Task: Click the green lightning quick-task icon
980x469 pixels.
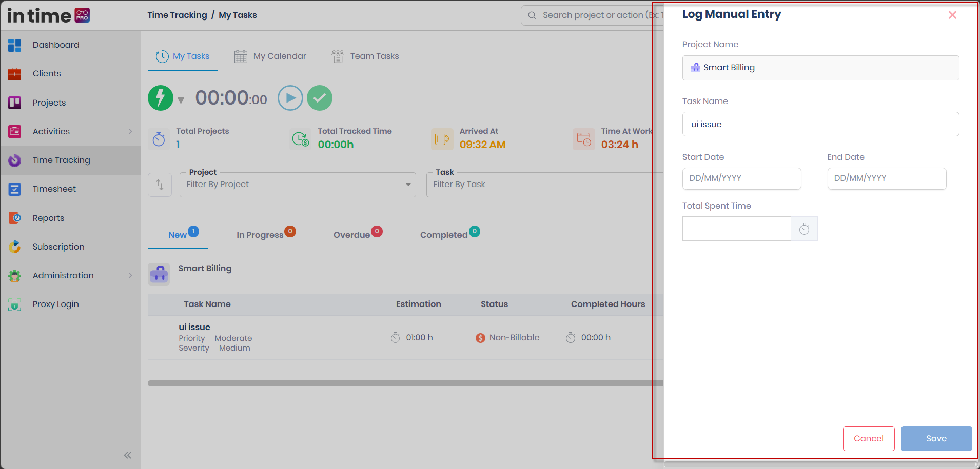Action: pyautogui.click(x=161, y=98)
